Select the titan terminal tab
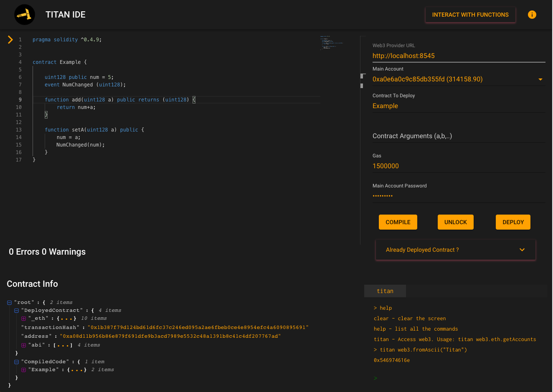 point(385,291)
